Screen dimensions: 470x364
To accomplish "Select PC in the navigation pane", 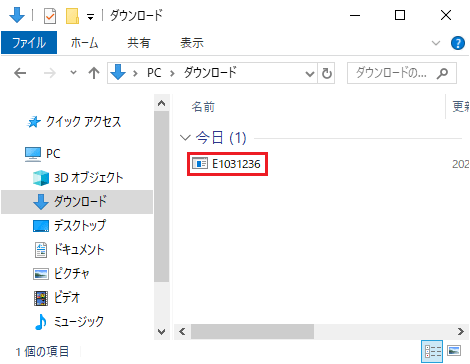I will pos(43,154).
